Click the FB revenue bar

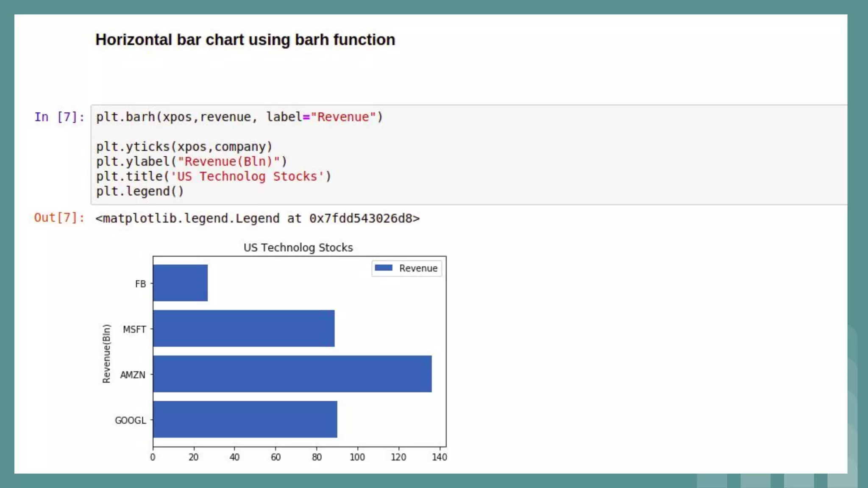coord(181,283)
